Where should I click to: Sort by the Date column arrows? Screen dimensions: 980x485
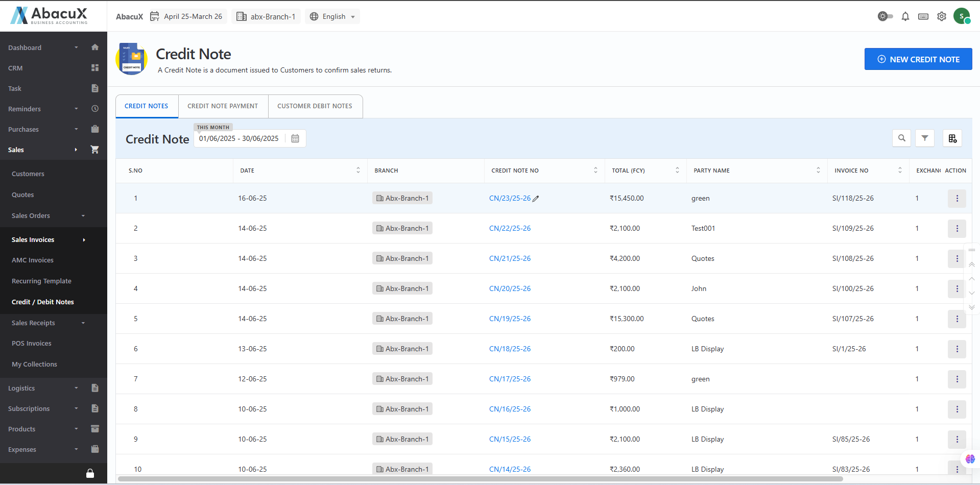pos(358,171)
